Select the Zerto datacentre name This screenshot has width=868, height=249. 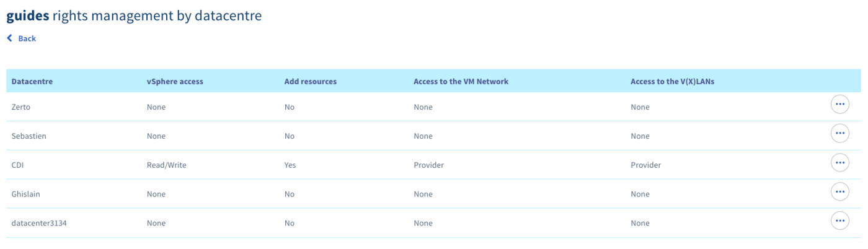(x=22, y=107)
